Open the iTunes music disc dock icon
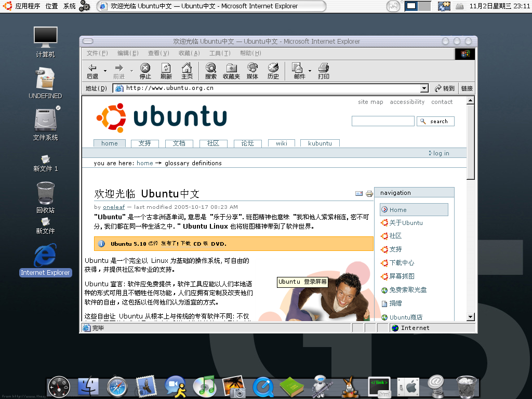 click(x=204, y=386)
